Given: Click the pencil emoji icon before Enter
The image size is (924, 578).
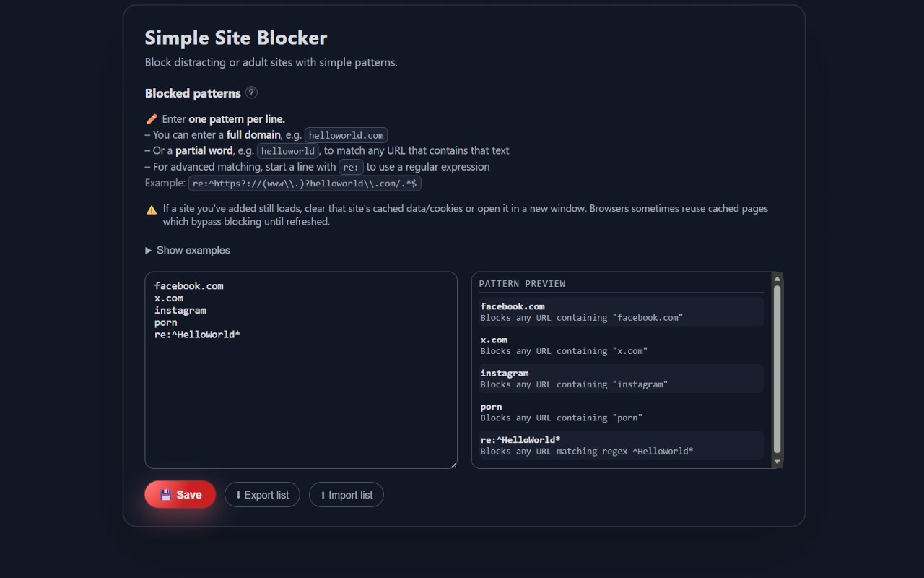Looking at the screenshot, I should pos(152,119).
